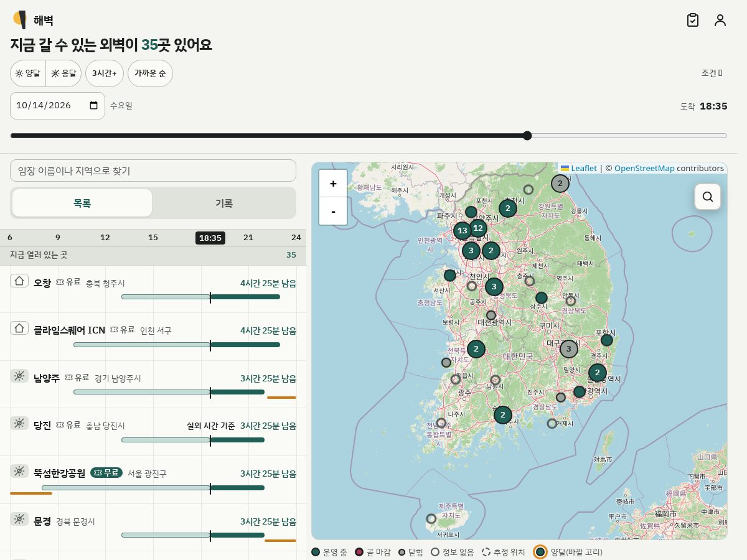Click the 도착 18:35 arrival time
This screenshot has width=747, height=560.
(704, 106)
